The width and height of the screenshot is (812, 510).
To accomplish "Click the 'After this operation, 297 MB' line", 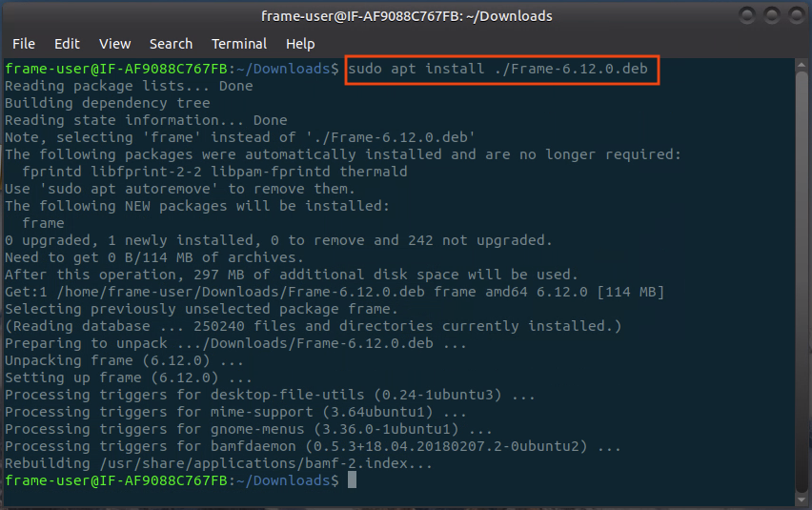I will (x=292, y=275).
